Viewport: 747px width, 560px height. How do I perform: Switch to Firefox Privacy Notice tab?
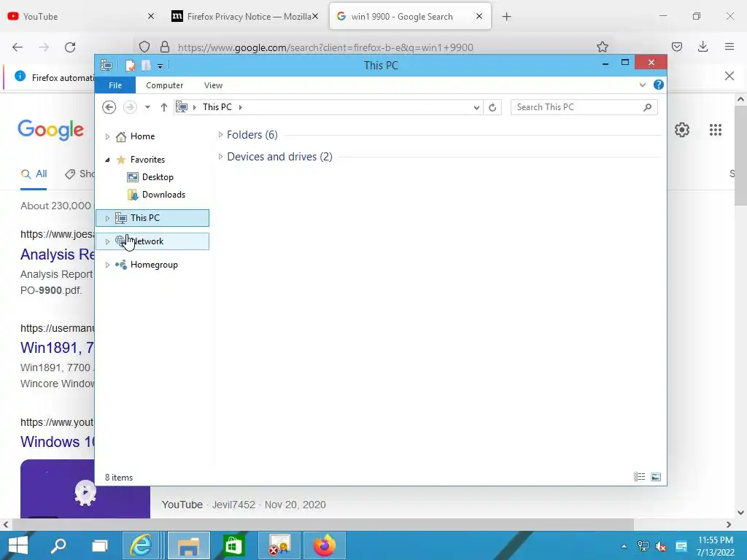(x=244, y=16)
